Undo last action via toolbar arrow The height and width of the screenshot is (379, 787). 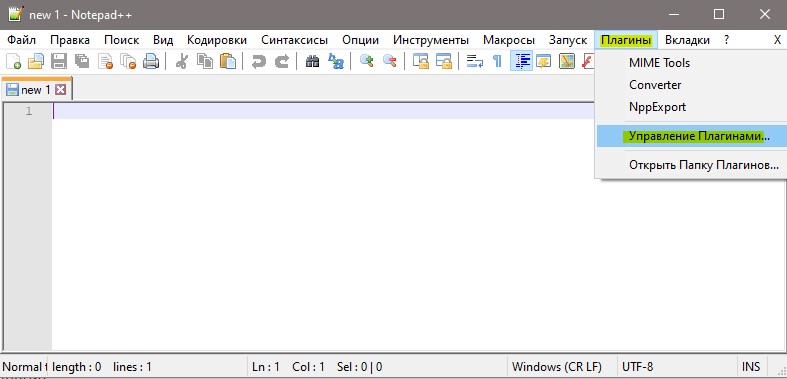(258, 61)
